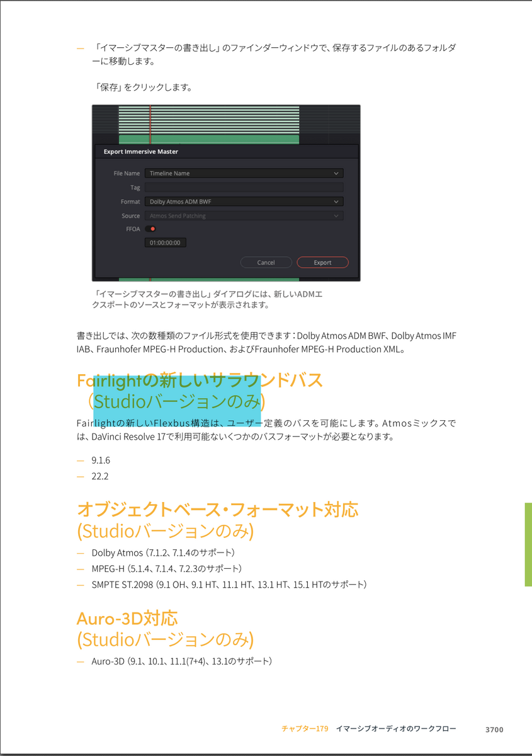Click the heading 'Fairlightの新しいサラウンドバス'
Screen dimensions: 532x756
(x=200, y=381)
